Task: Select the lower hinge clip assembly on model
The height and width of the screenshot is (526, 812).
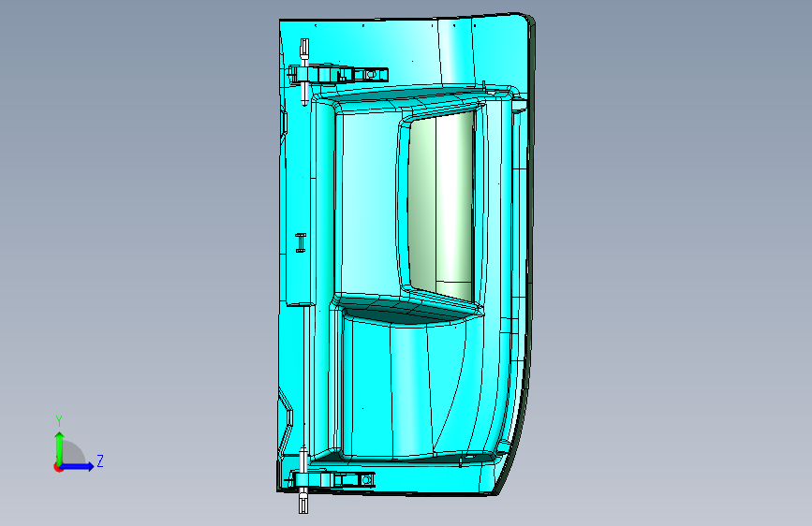Action: [332, 479]
